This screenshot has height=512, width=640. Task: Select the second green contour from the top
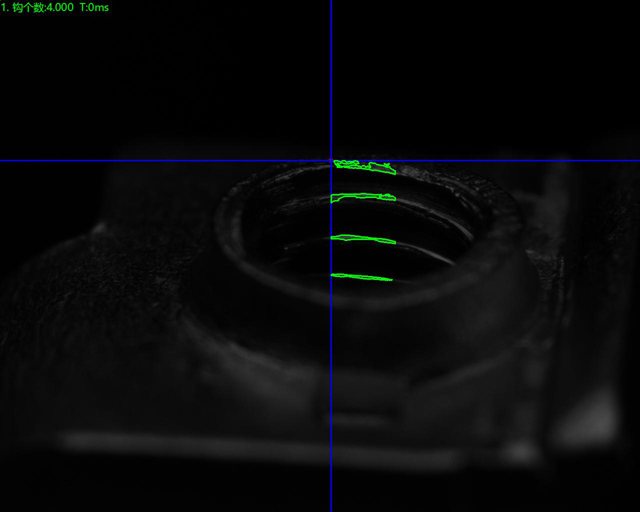[x=363, y=198]
